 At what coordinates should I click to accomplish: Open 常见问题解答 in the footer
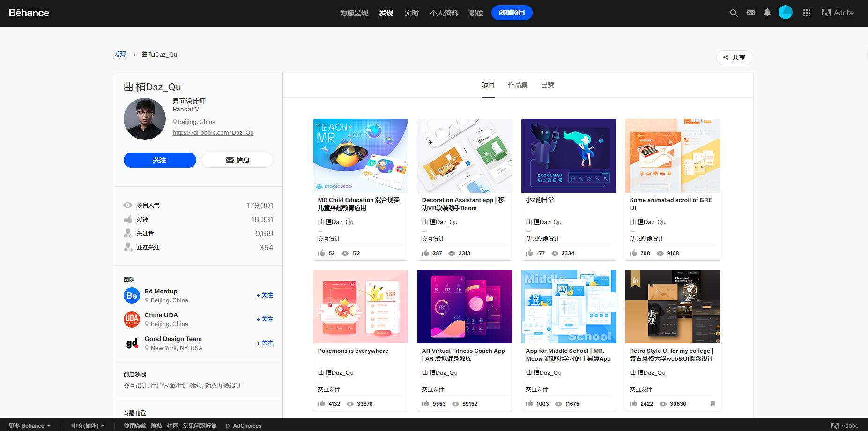coord(200,426)
